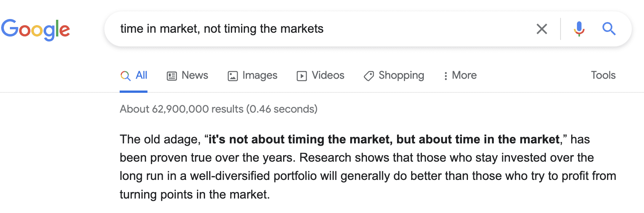Clear the search query with the X
Screen dimensions: 644x213
[541, 29]
